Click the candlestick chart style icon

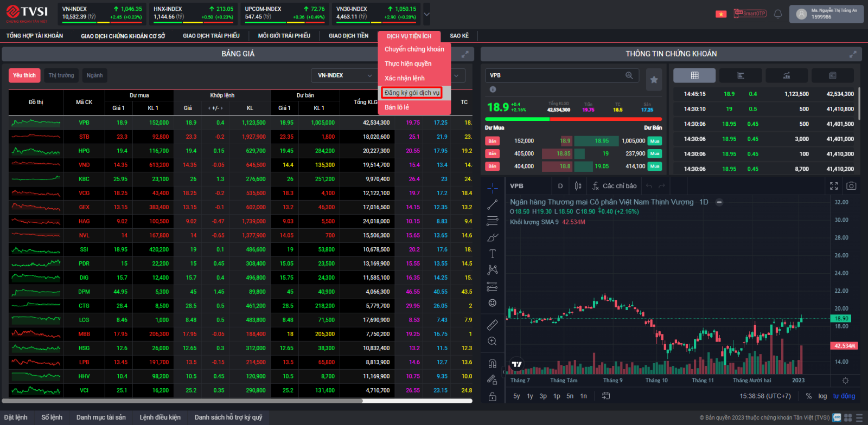coord(578,186)
